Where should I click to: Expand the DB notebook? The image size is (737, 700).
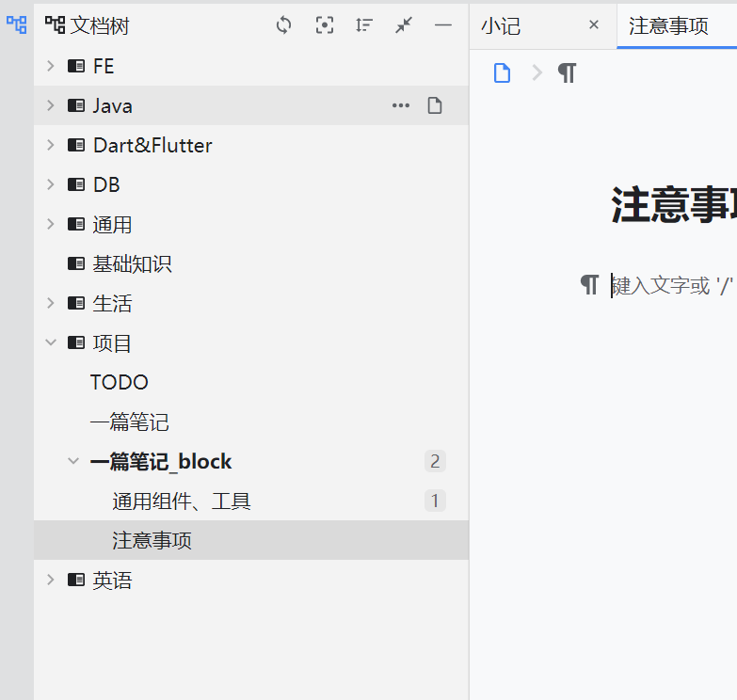(50, 184)
